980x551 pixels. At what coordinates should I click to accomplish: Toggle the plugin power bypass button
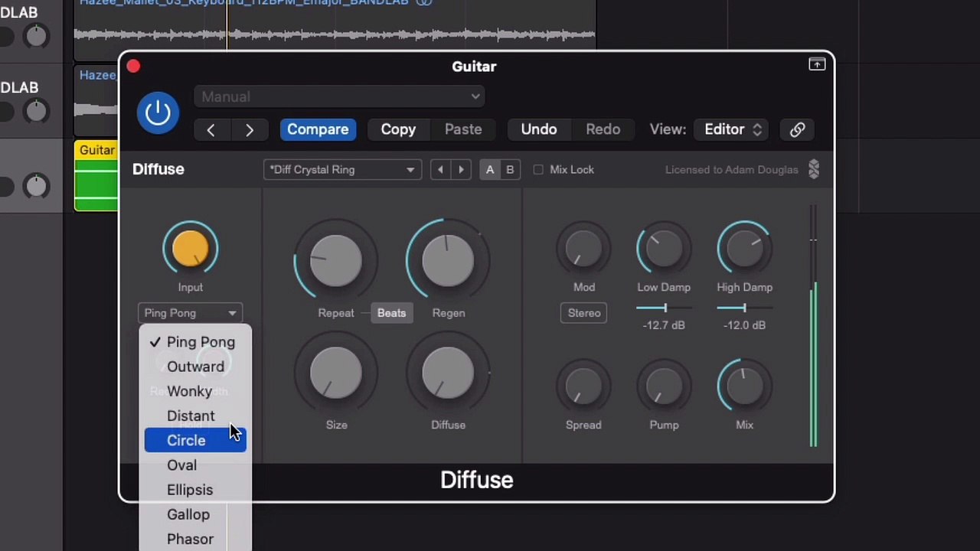tap(158, 112)
